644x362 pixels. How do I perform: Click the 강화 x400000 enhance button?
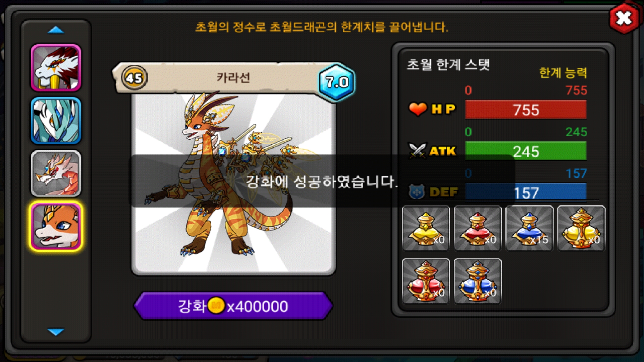(x=233, y=306)
